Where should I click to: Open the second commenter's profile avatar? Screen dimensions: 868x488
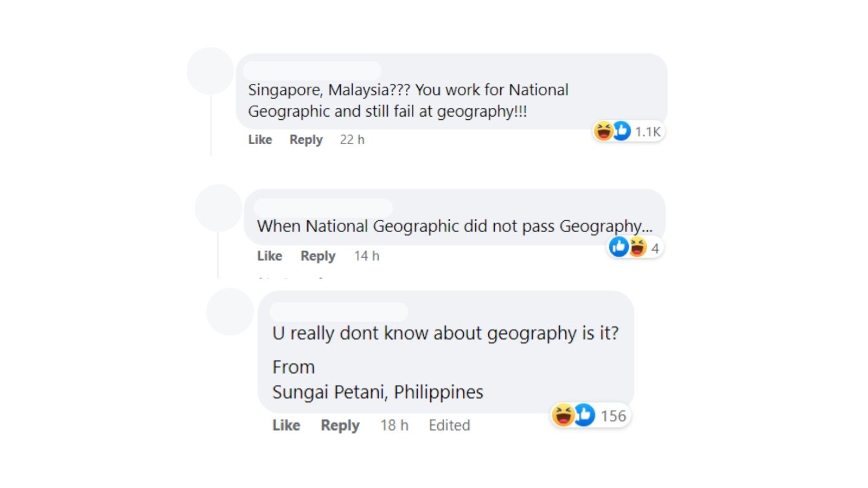pyautogui.click(x=219, y=208)
